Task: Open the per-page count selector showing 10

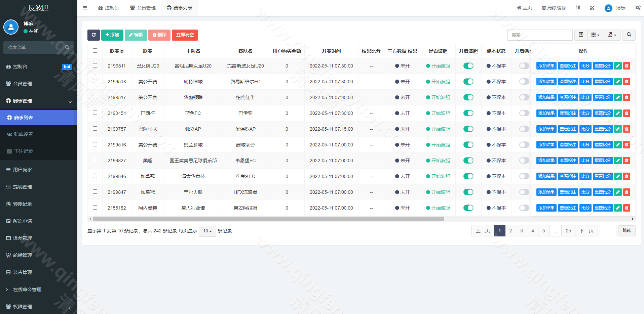Action: [x=207, y=231]
